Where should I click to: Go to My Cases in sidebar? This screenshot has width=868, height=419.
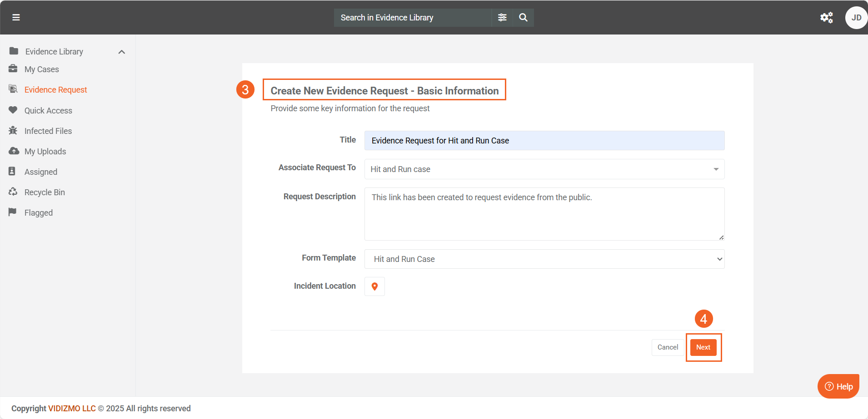point(41,69)
